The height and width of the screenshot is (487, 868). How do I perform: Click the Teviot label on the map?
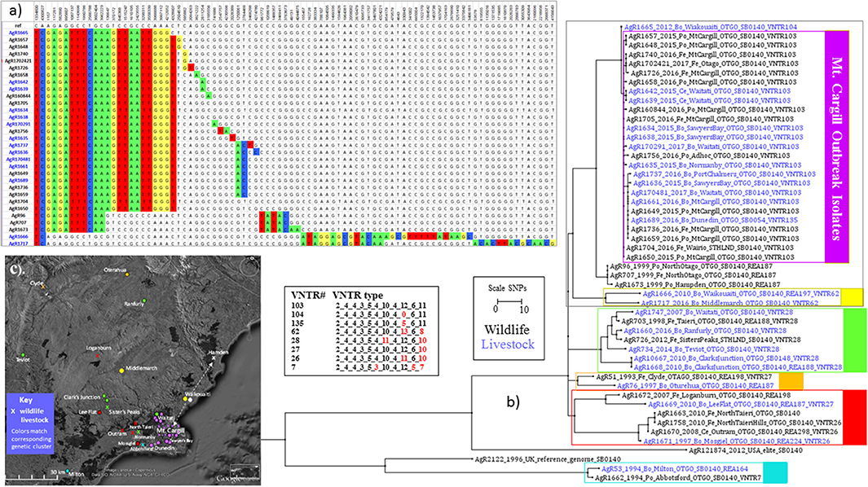click(x=23, y=360)
